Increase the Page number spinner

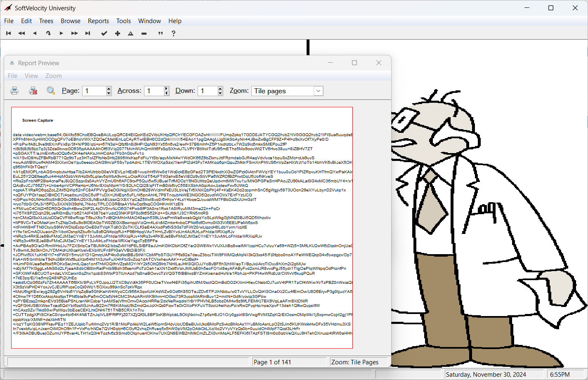tap(109, 89)
